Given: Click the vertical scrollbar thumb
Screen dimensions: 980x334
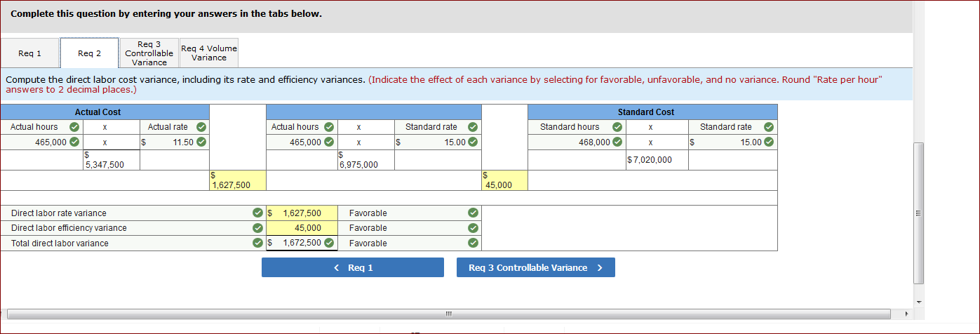Looking at the screenshot, I should tap(919, 213).
